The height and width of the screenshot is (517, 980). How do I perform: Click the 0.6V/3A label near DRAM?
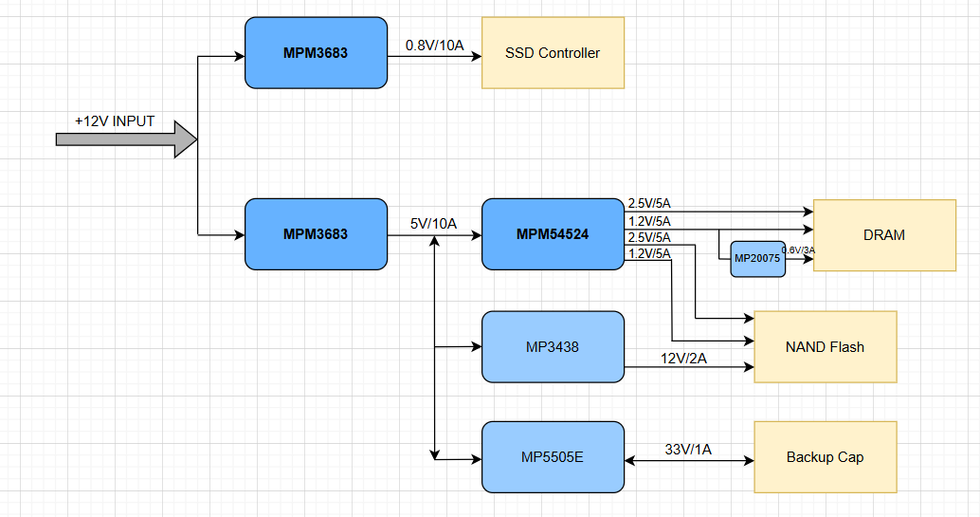798,249
